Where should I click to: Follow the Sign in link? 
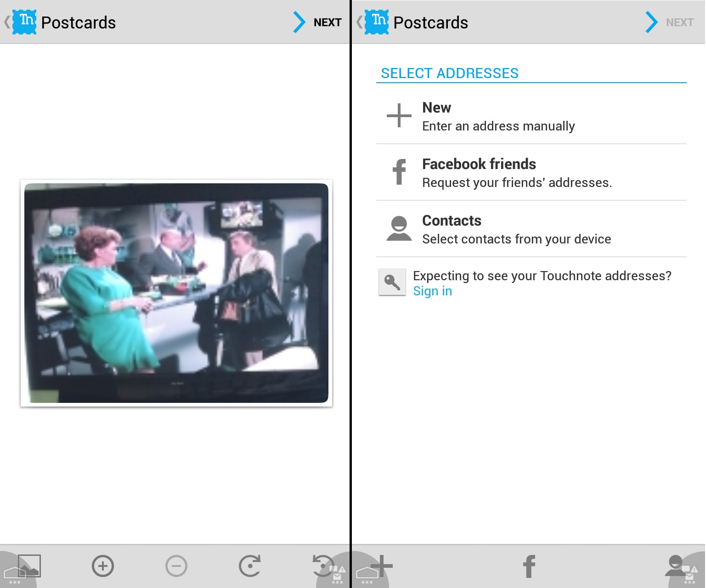coord(432,291)
